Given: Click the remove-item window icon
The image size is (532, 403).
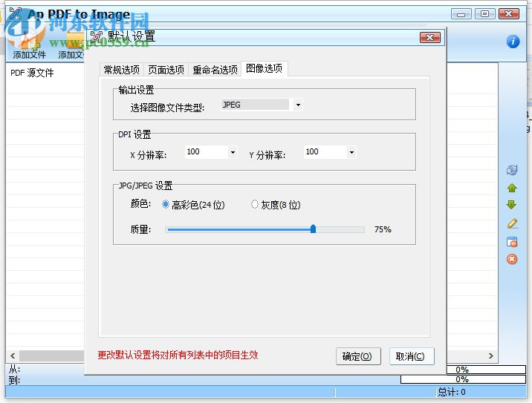Looking at the screenshot, I should [x=512, y=242].
